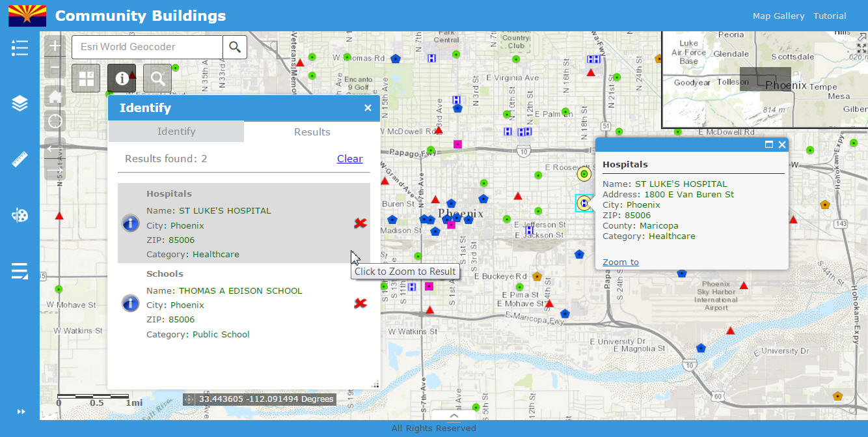The height and width of the screenshot is (437, 868).
Task: Open the Map Gallery link
Action: click(x=778, y=16)
